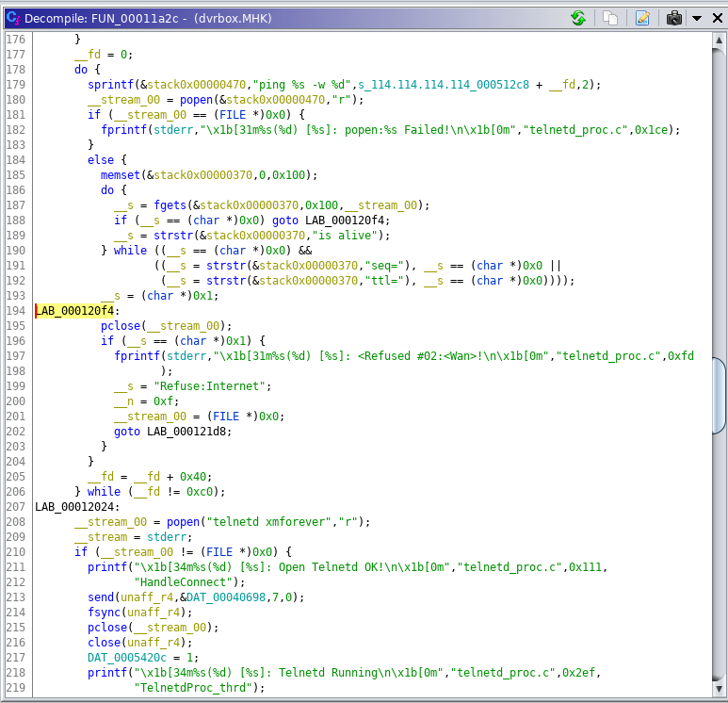Select label LAB_00012024 on line 207
The image size is (728, 703).
(74, 507)
